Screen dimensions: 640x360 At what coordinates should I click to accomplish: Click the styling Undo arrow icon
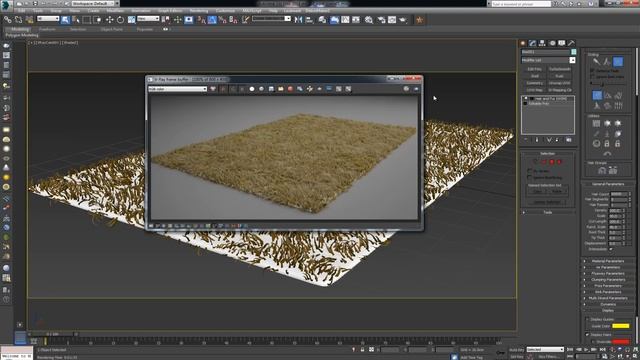coord(607,154)
